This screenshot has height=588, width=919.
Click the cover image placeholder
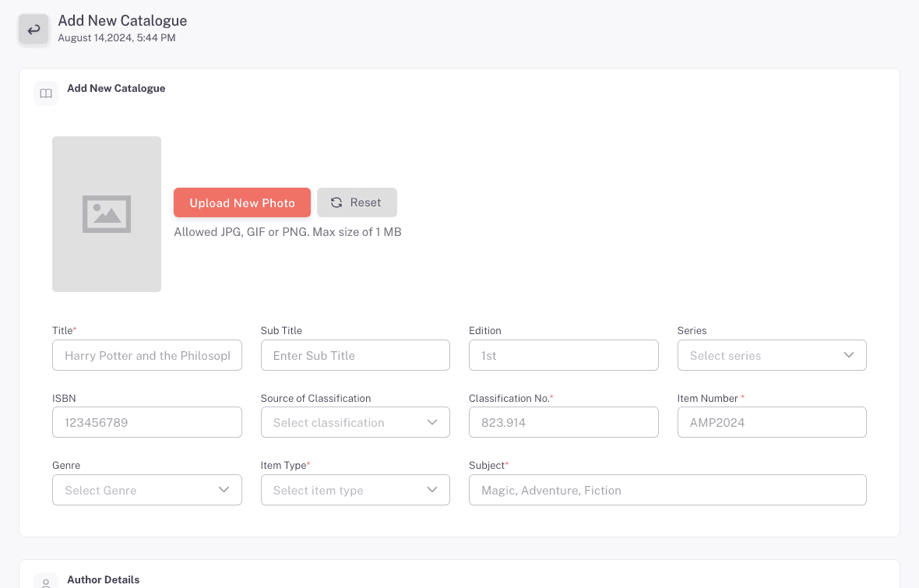(107, 214)
